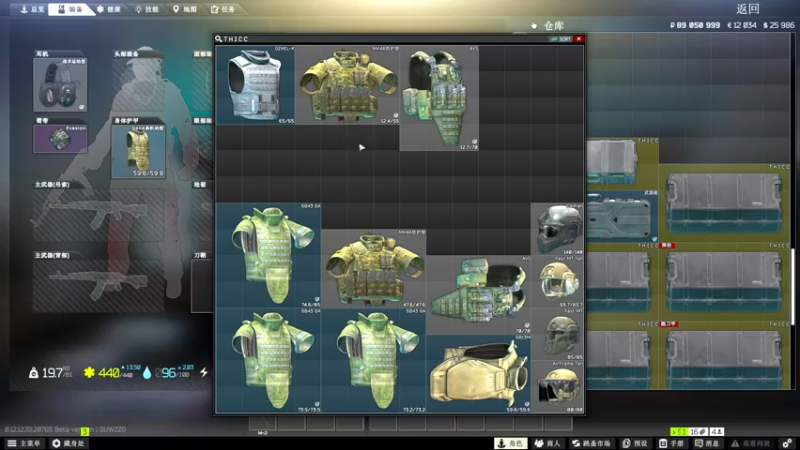Open the 技能 skills tab
The image size is (800, 450).
point(147,9)
